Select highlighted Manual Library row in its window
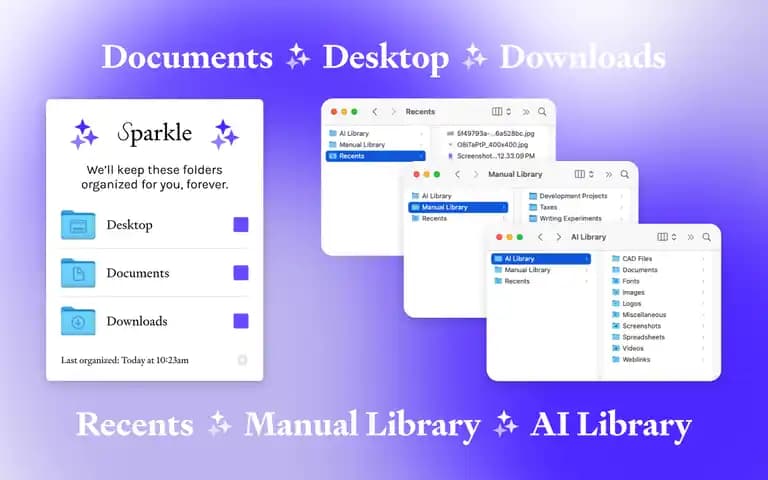This screenshot has height=480, width=768. click(458, 207)
